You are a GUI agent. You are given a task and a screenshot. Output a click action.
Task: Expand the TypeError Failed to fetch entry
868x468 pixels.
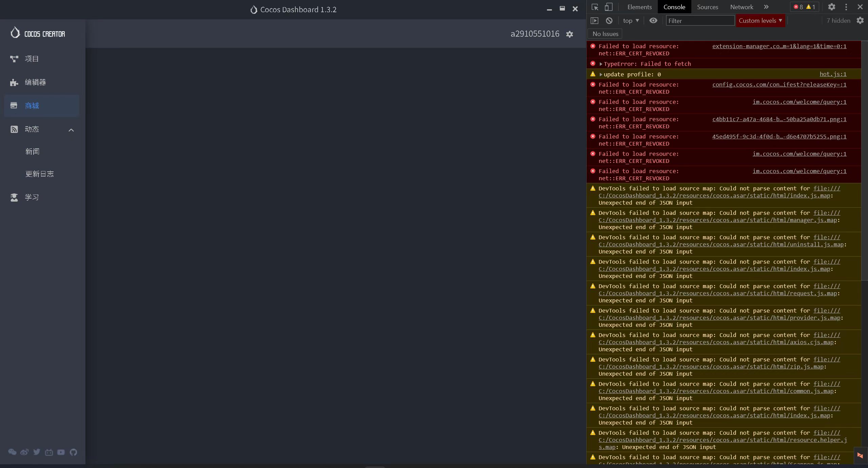601,64
